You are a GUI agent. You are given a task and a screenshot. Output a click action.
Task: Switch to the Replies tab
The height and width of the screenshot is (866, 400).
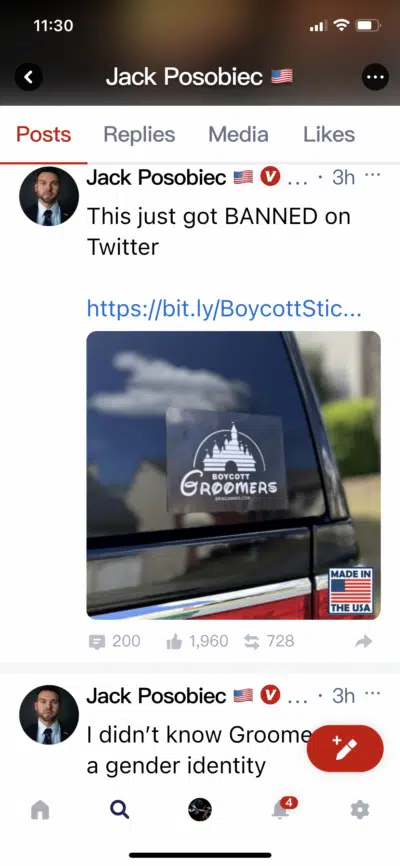(x=139, y=134)
